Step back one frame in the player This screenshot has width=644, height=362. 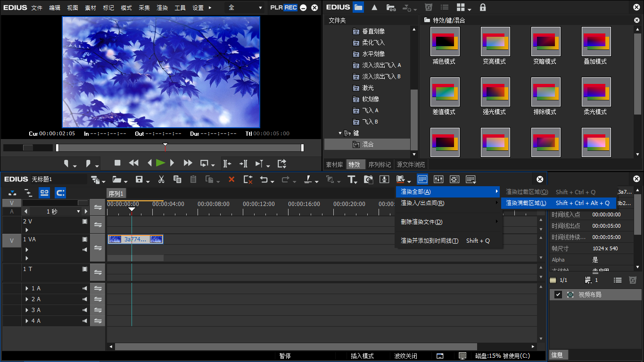[x=149, y=163]
